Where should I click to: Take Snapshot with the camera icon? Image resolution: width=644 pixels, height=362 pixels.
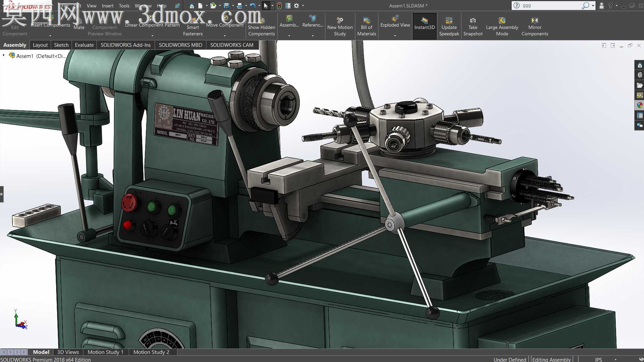pyautogui.click(x=473, y=26)
